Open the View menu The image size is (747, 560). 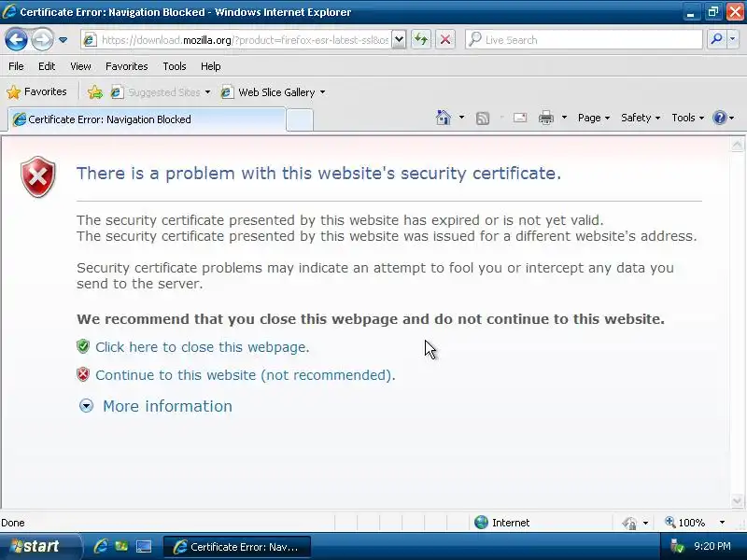point(80,66)
